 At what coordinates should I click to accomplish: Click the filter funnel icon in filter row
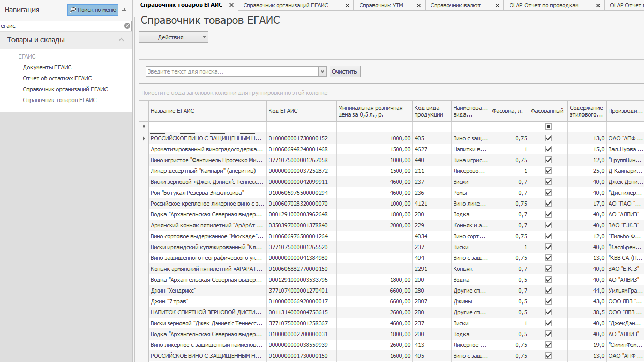click(144, 126)
